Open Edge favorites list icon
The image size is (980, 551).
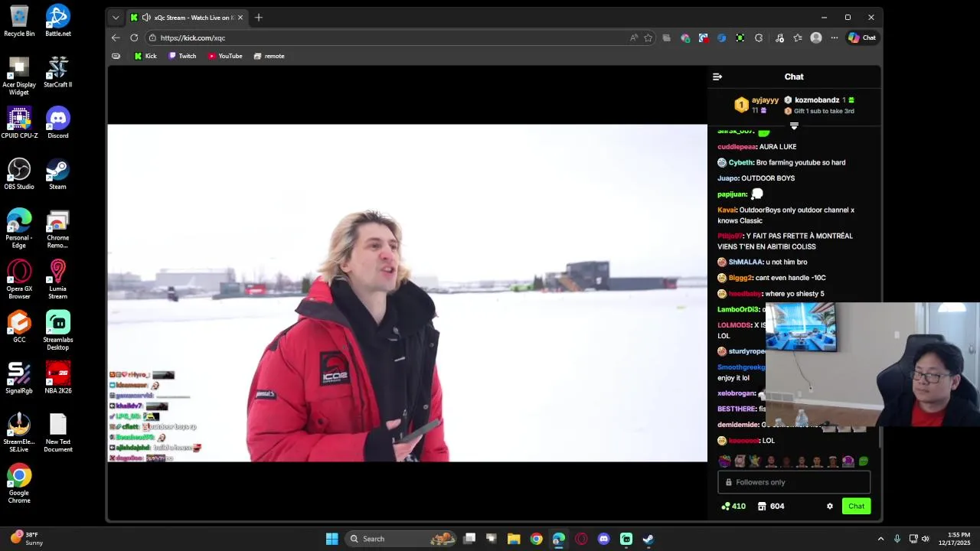pyautogui.click(x=798, y=37)
